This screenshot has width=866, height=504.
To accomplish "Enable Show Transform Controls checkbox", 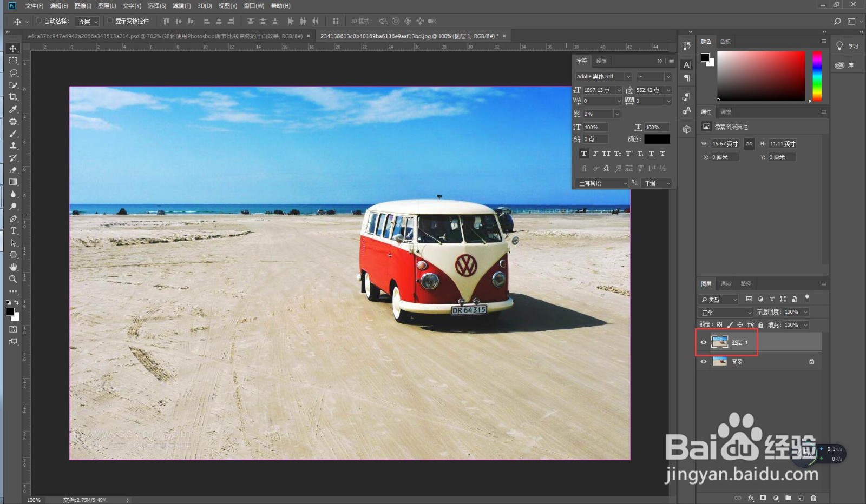I will pos(110,21).
